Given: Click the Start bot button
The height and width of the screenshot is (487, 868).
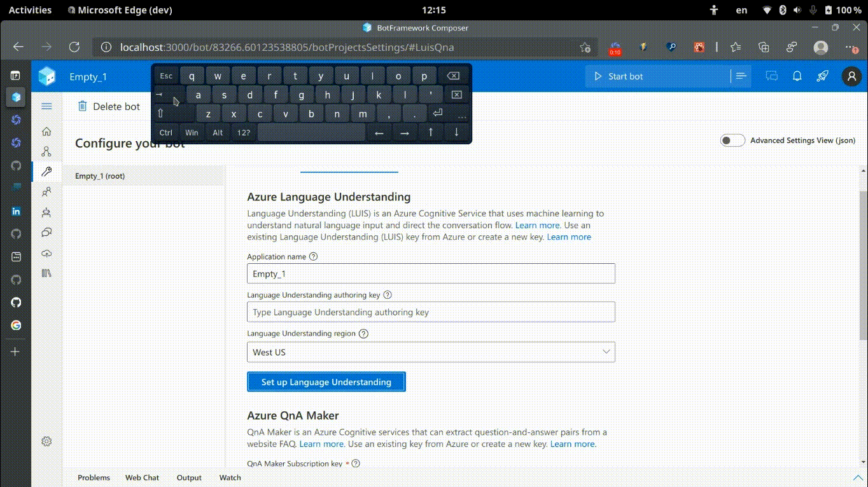Looking at the screenshot, I should [658, 76].
